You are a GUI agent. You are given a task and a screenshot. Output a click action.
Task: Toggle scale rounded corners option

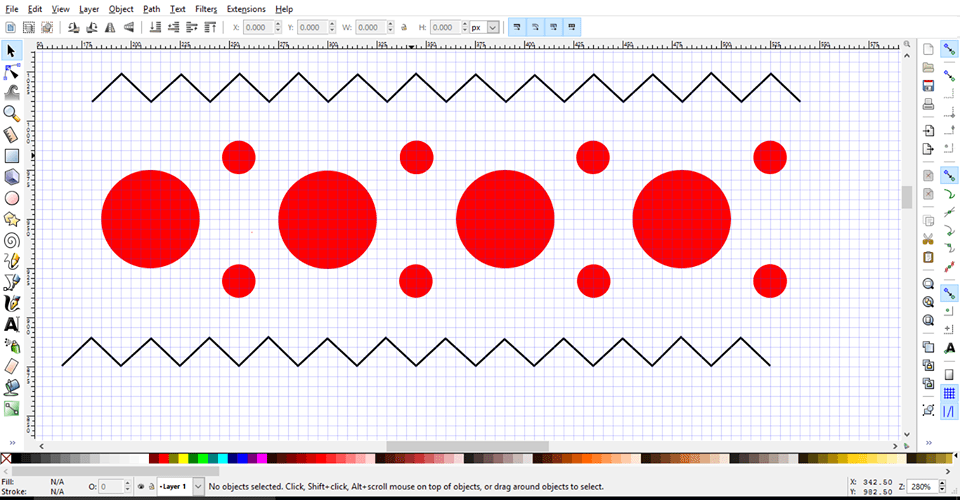coord(535,27)
